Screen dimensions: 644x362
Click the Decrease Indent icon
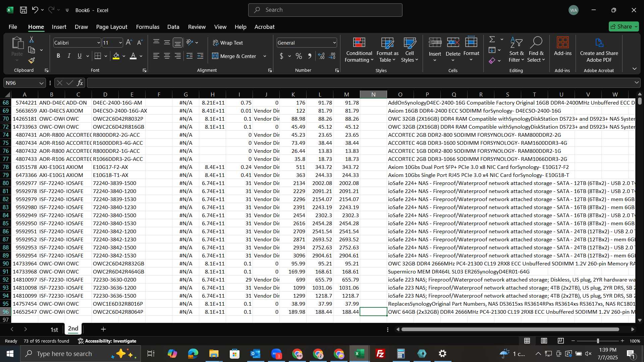coord(190,56)
